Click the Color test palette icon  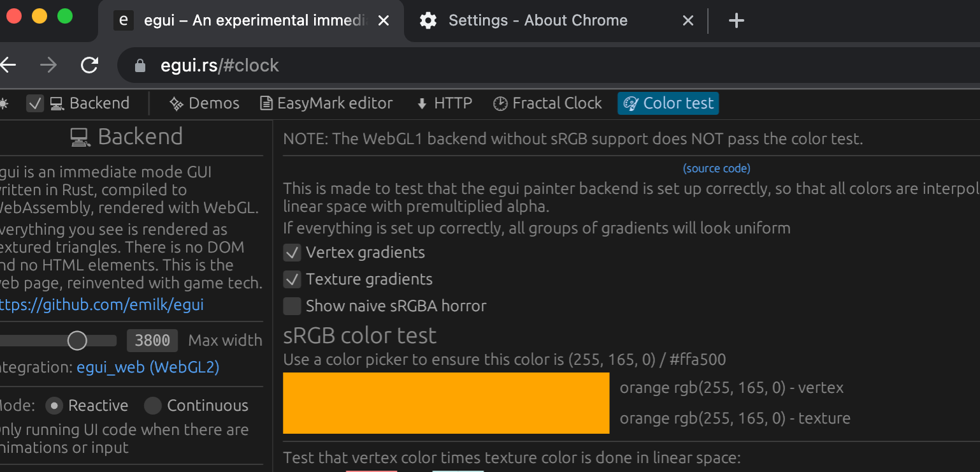[x=630, y=103]
